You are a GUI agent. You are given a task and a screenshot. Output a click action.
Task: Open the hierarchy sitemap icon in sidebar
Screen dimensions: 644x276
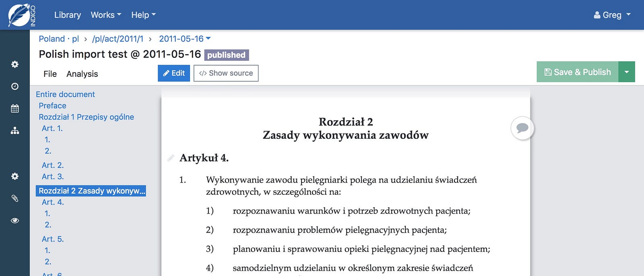point(15,130)
